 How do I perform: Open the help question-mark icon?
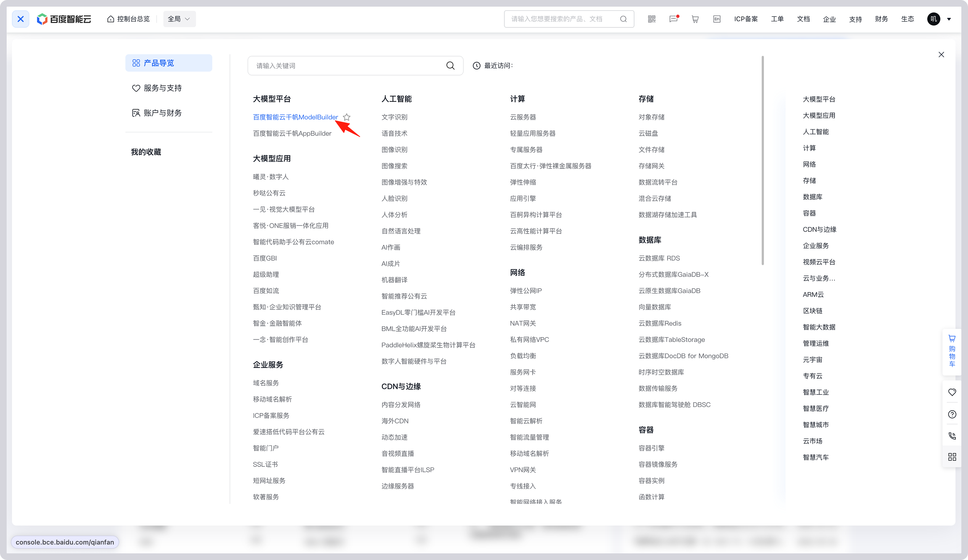coord(952,414)
